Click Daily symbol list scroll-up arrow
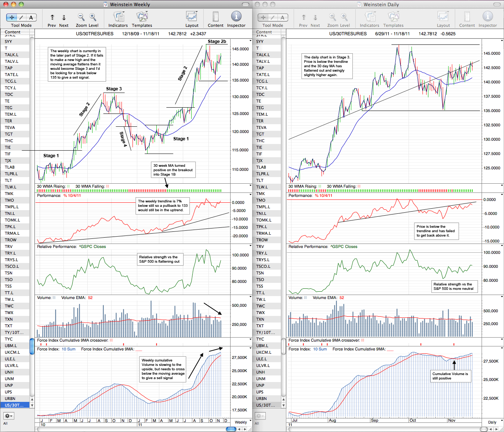 [283, 399]
